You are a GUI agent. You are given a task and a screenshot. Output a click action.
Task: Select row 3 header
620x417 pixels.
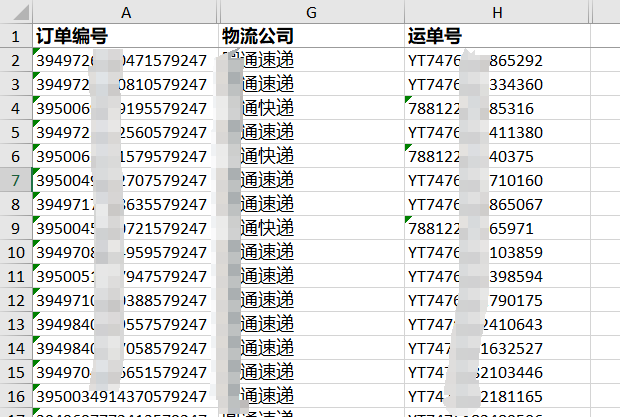click(16, 84)
